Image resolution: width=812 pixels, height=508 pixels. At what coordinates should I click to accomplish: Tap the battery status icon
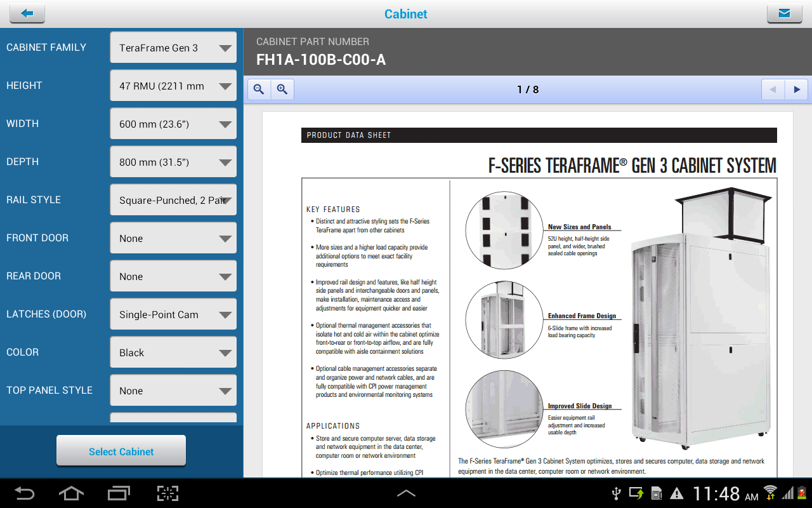tap(802, 493)
